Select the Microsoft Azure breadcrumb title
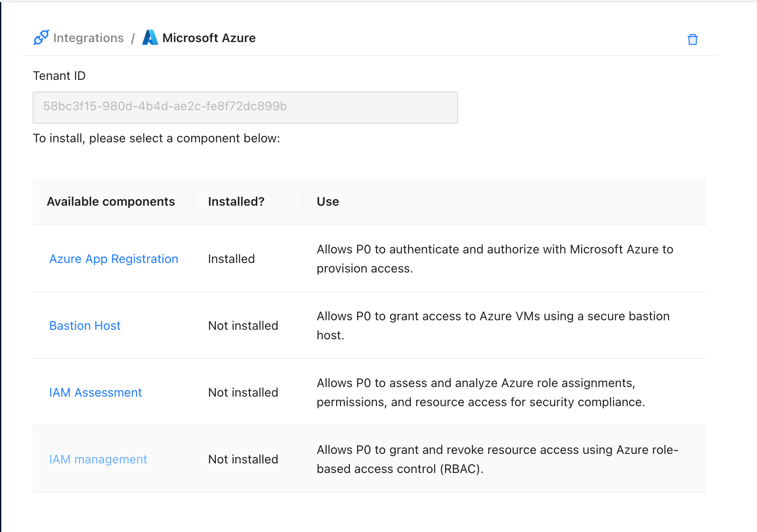 click(208, 38)
